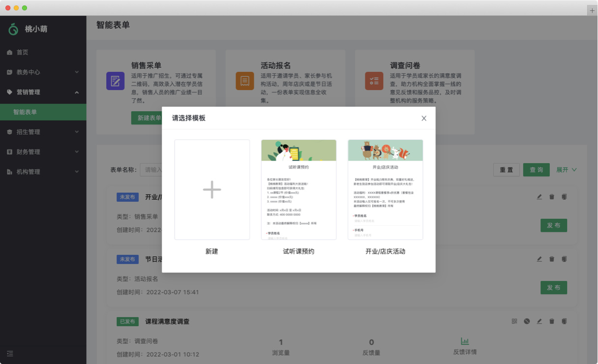The height and width of the screenshot is (364, 598).
Task: Click the QR code icon for 课程满意度调查
Action: pyautogui.click(x=514, y=321)
